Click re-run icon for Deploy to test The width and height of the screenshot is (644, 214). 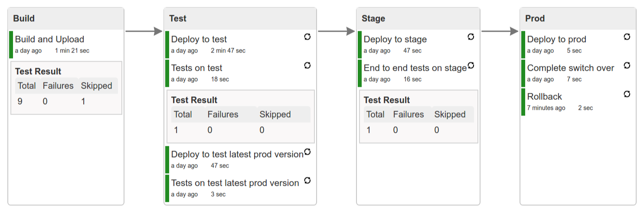tap(307, 37)
